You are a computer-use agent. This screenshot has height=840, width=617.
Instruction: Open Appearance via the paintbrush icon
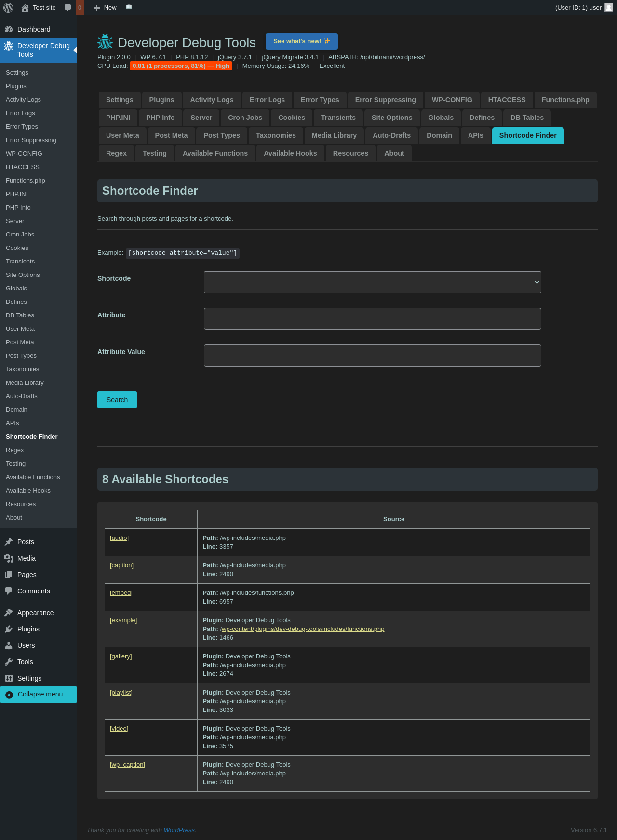pyautogui.click(x=9, y=613)
